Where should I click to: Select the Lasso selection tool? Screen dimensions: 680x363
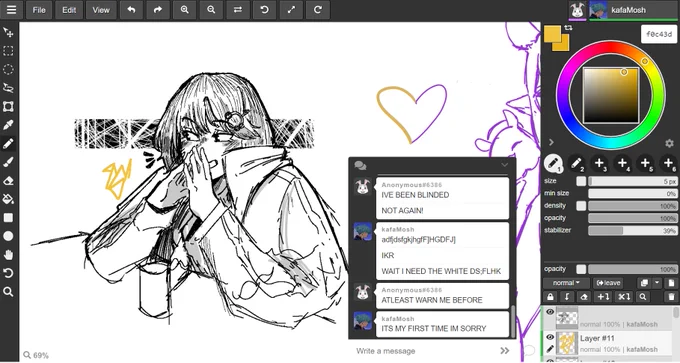tap(8, 88)
